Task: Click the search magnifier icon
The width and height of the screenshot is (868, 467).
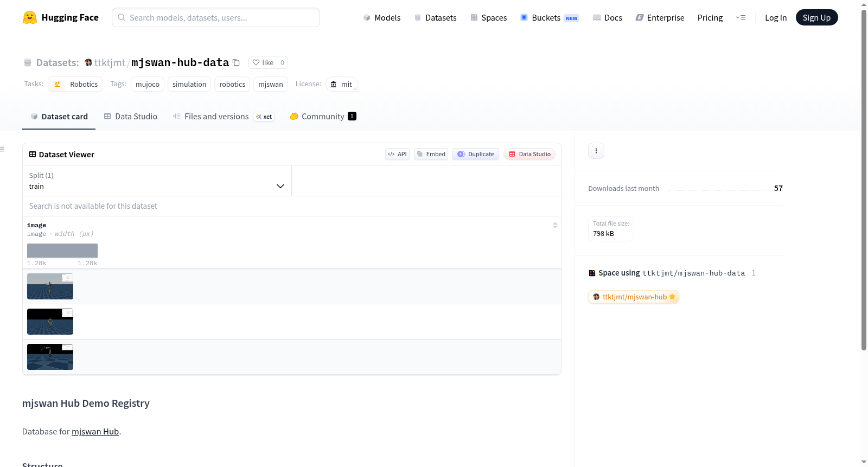Action: coord(122,17)
